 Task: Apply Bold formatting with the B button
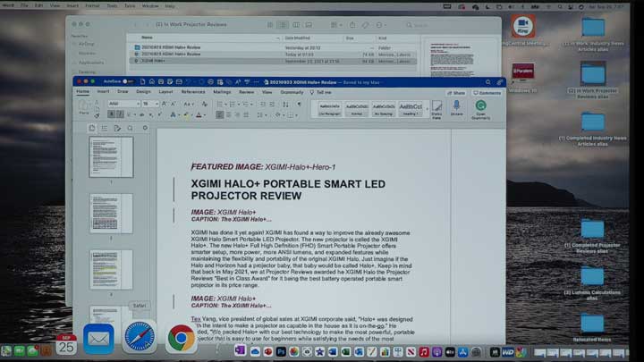(111, 114)
